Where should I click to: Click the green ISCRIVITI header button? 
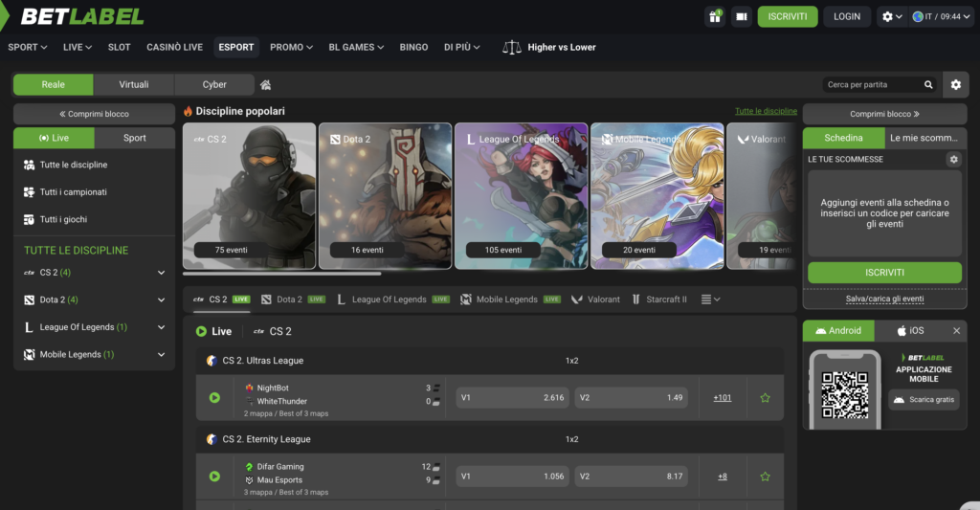[788, 17]
